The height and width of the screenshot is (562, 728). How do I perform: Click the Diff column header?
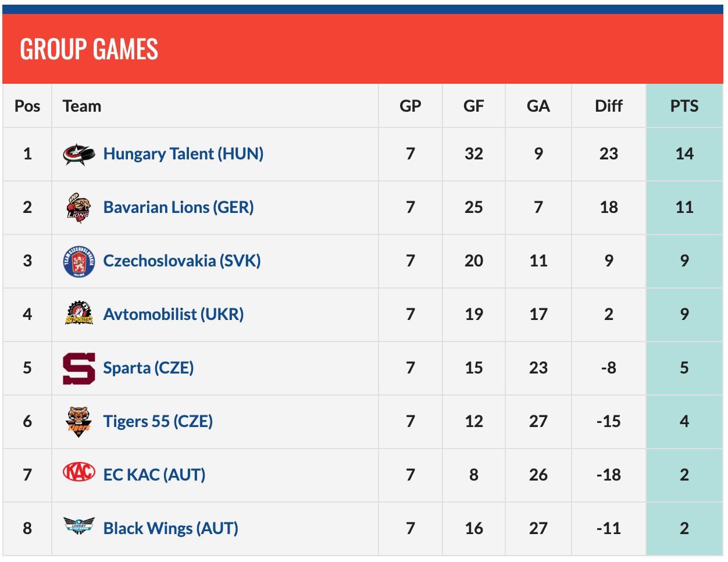point(608,106)
